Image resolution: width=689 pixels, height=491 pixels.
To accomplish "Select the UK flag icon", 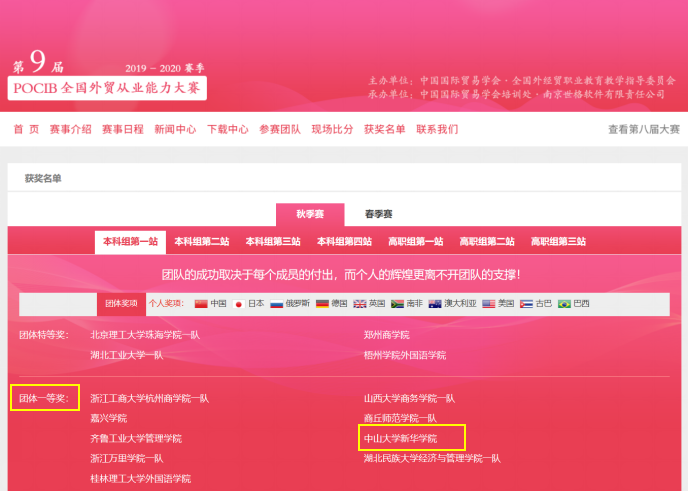I will (x=360, y=304).
